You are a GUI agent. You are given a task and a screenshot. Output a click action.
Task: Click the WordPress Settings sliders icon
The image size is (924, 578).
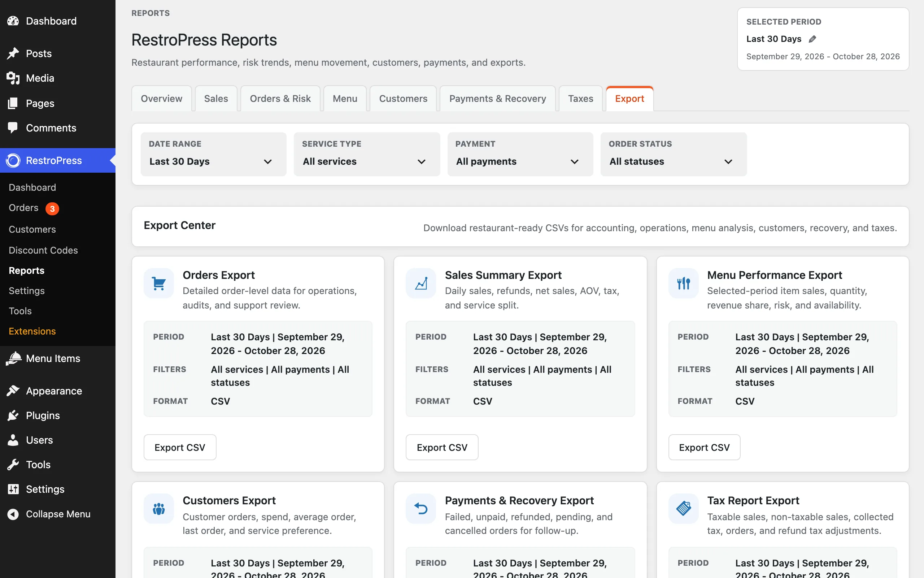tap(13, 489)
